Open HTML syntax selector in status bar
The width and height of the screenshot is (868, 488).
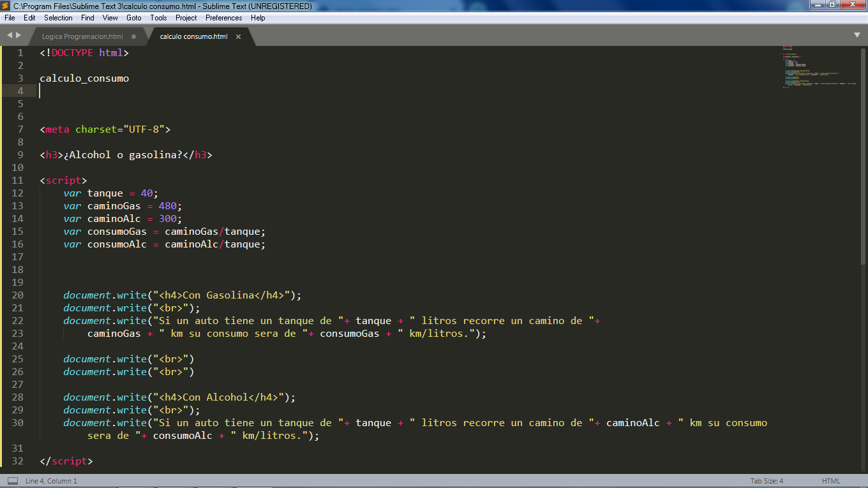(831, 481)
